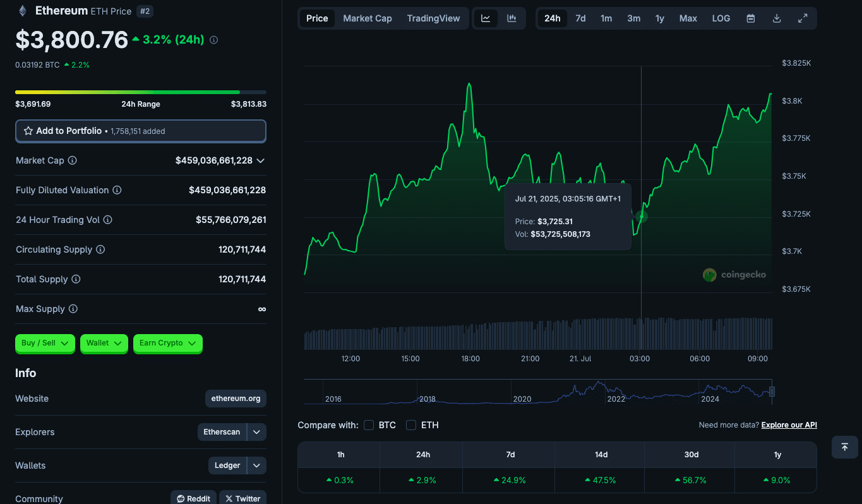Open the Wallet dropdown
This screenshot has height=504, width=862.
pyautogui.click(x=104, y=343)
